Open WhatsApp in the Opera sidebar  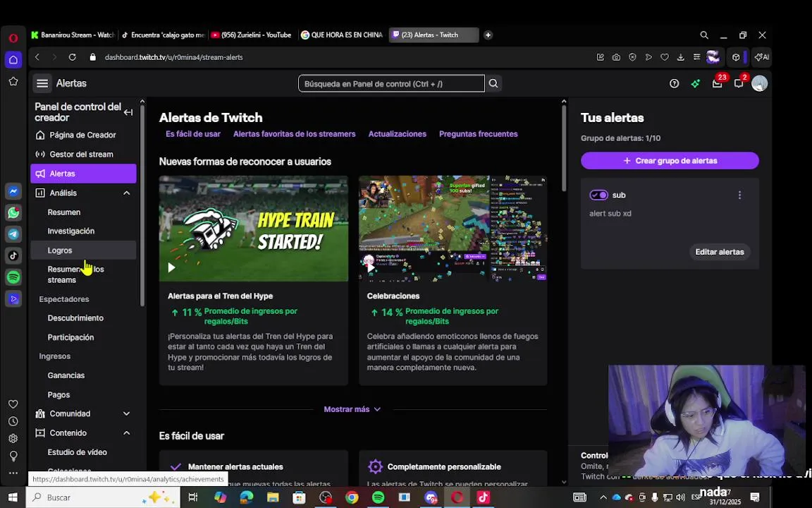[x=13, y=212]
